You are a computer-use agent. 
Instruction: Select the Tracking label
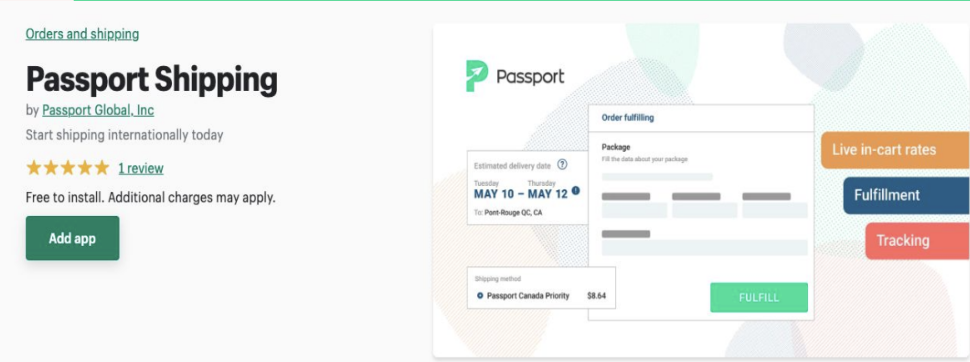click(x=917, y=241)
